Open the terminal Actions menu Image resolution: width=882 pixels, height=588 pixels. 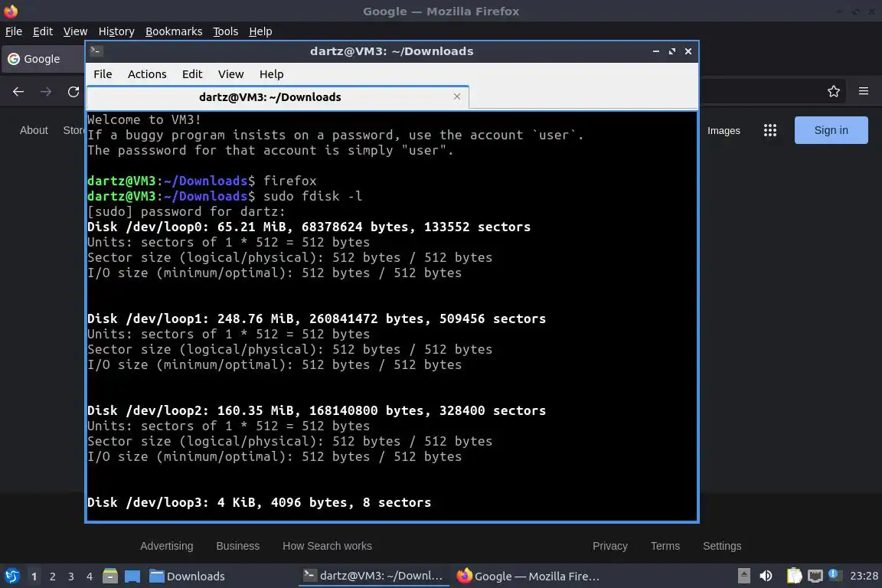(x=147, y=74)
